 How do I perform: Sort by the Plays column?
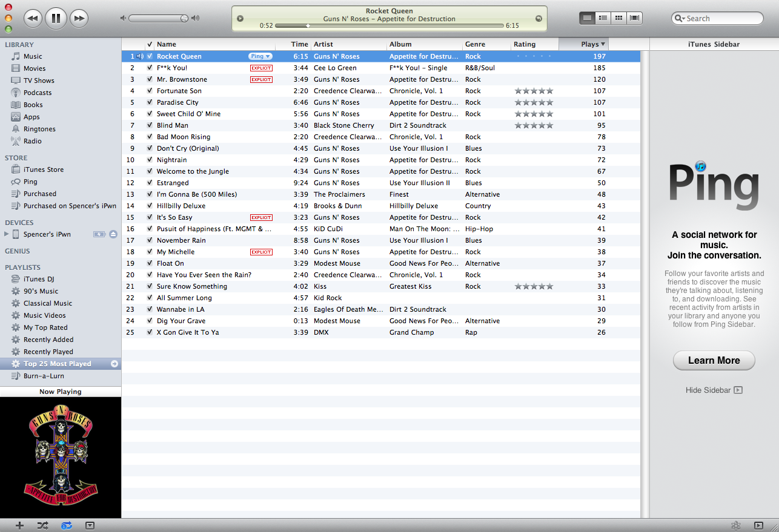pyautogui.click(x=583, y=44)
